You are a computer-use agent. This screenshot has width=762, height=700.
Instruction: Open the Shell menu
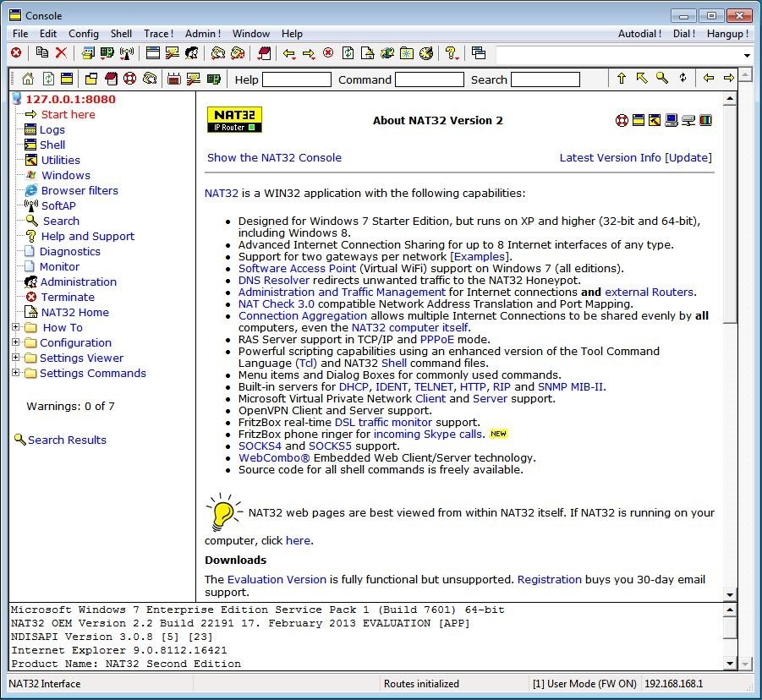point(121,34)
